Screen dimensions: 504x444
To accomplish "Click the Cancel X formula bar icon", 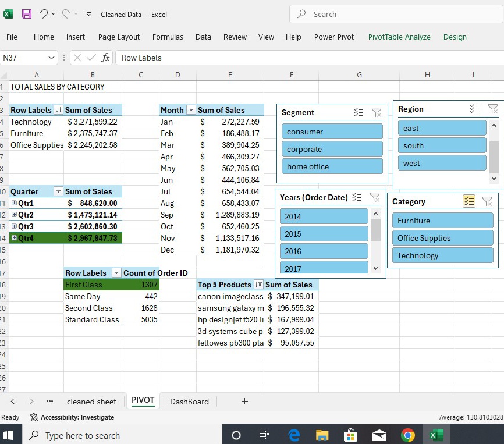I will (77, 58).
